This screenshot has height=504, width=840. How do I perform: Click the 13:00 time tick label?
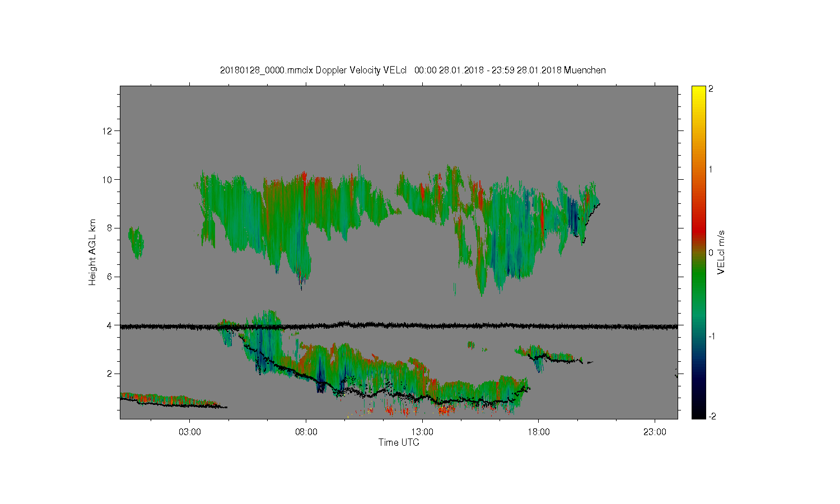422,432
